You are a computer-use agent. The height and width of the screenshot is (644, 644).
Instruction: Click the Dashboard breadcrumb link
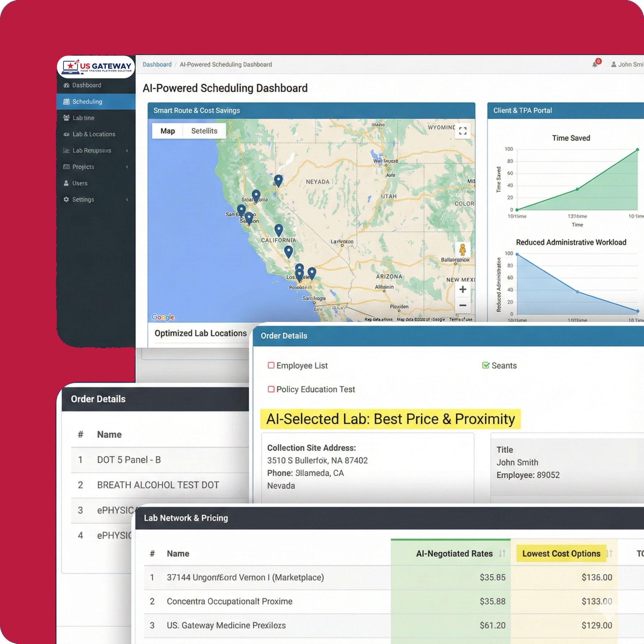(157, 64)
